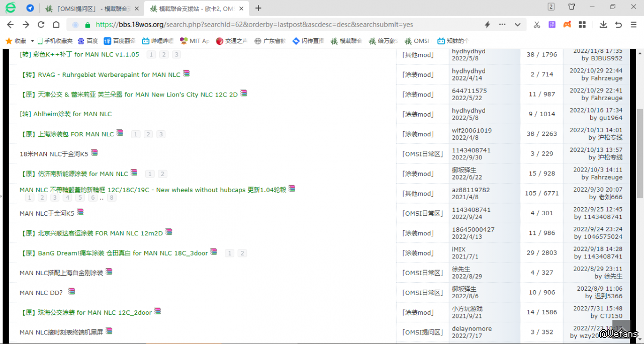Click the scissors screenshot tool icon
The height and width of the screenshot is (344, 644).
[x=537, y=25]
